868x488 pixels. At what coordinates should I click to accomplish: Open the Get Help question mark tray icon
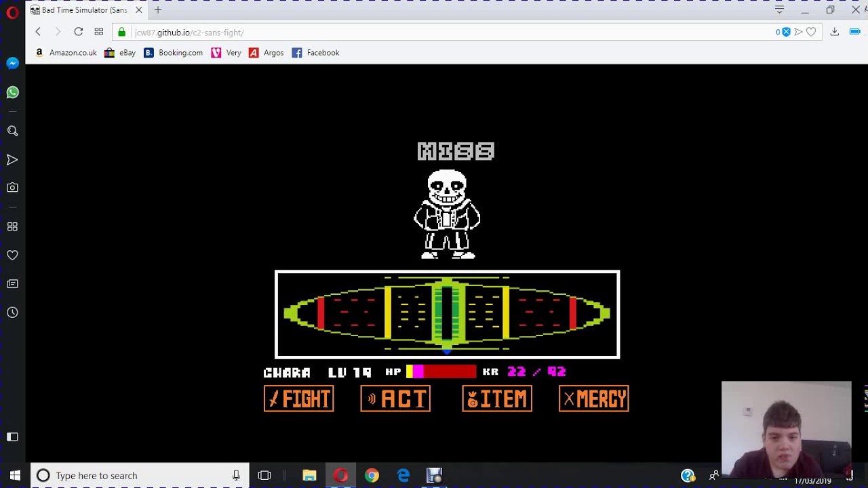click(688, 476)
